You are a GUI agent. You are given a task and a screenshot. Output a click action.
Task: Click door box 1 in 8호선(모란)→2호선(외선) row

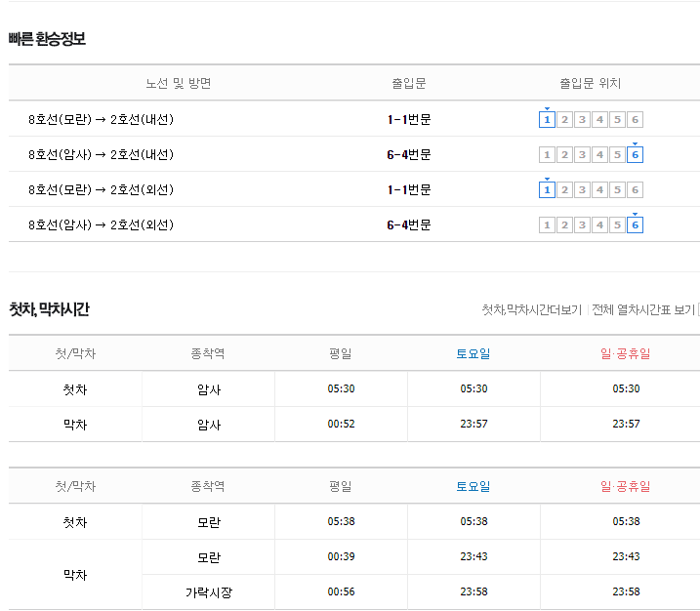pyautogui.click(x=547, y=190)
